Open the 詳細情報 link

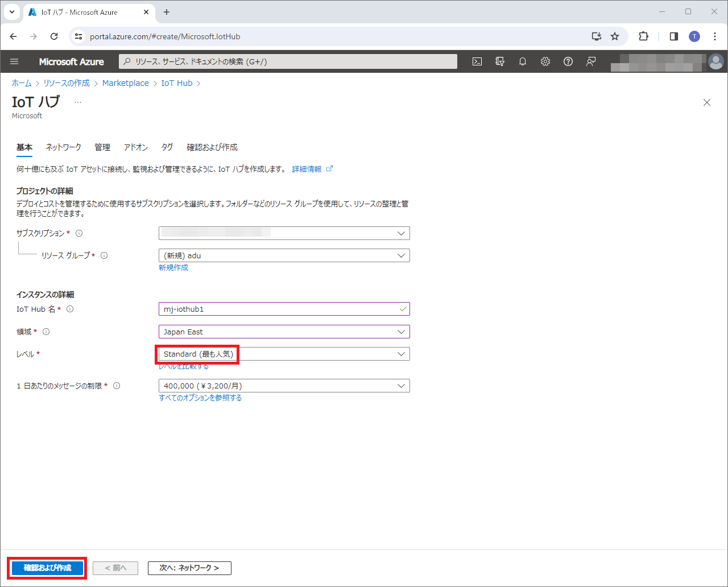pyautogui.click(x=312, y=169)
